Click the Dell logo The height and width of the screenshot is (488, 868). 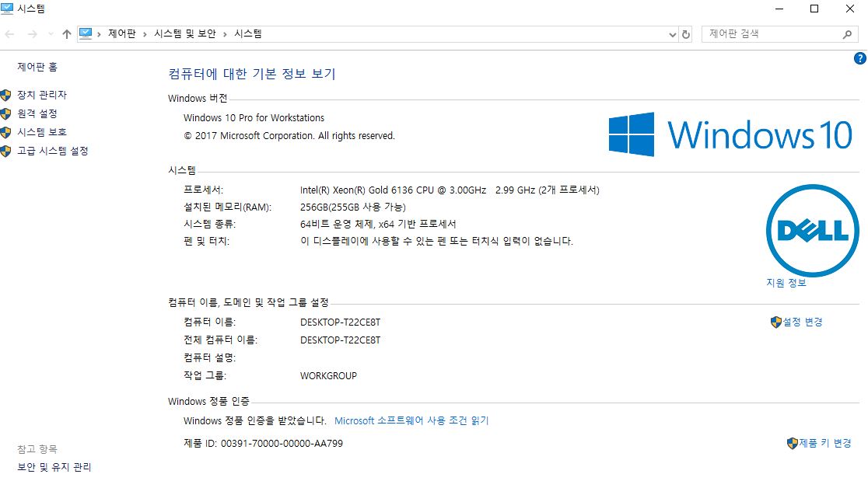coord(813,231)
